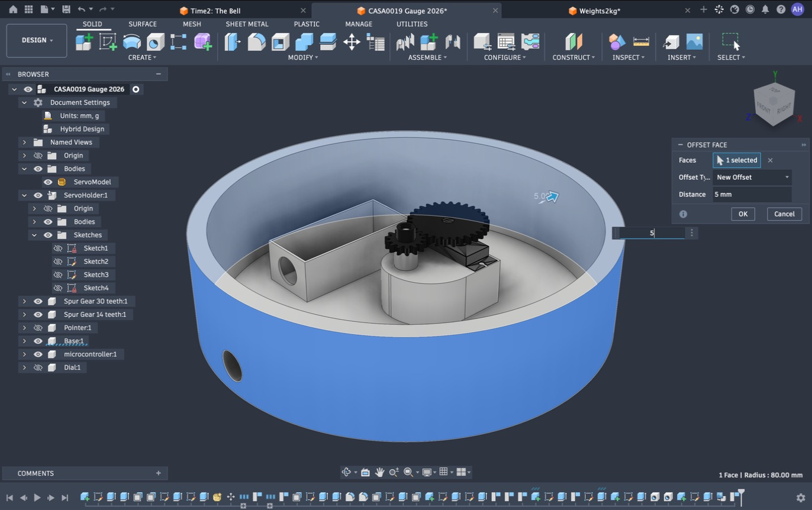The image size is (812, 510).
Task: Hide the ServoModel body
Action: (48, 182)
